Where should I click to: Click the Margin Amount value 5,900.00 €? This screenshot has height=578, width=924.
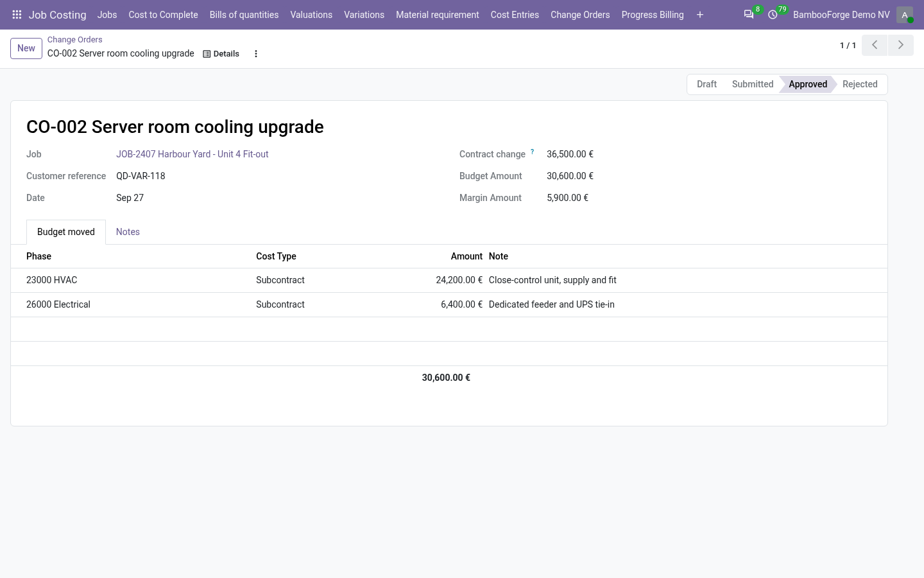pyautogui.click(x=567, y=198)
